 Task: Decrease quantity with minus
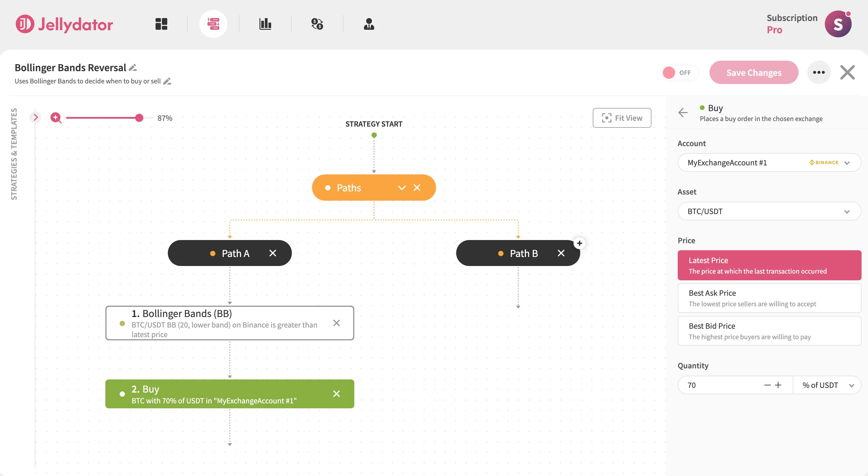point(767,385)
